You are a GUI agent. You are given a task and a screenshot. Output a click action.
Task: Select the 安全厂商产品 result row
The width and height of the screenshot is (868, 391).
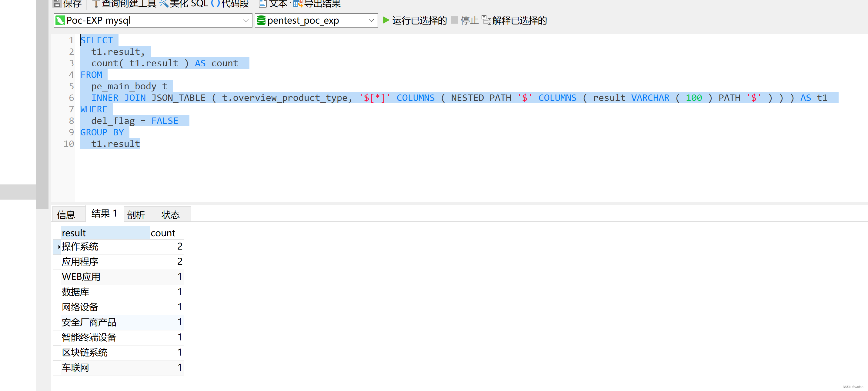point(89,322)
